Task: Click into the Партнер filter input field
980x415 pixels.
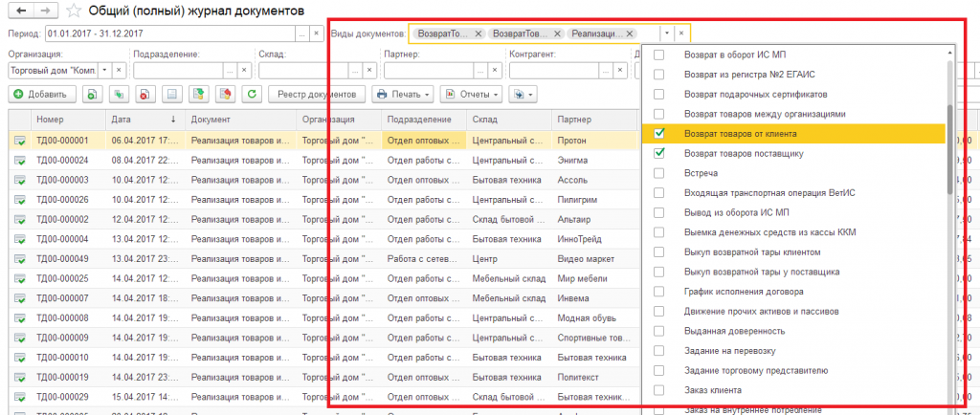Action: click(x=429, y=70)
